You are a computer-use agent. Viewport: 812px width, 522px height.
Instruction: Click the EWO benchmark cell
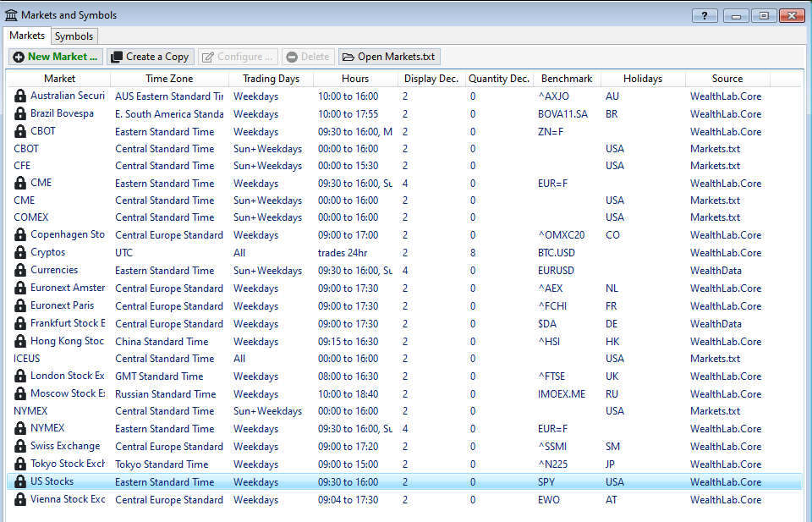pyautogui.click(x=548, y=500)
